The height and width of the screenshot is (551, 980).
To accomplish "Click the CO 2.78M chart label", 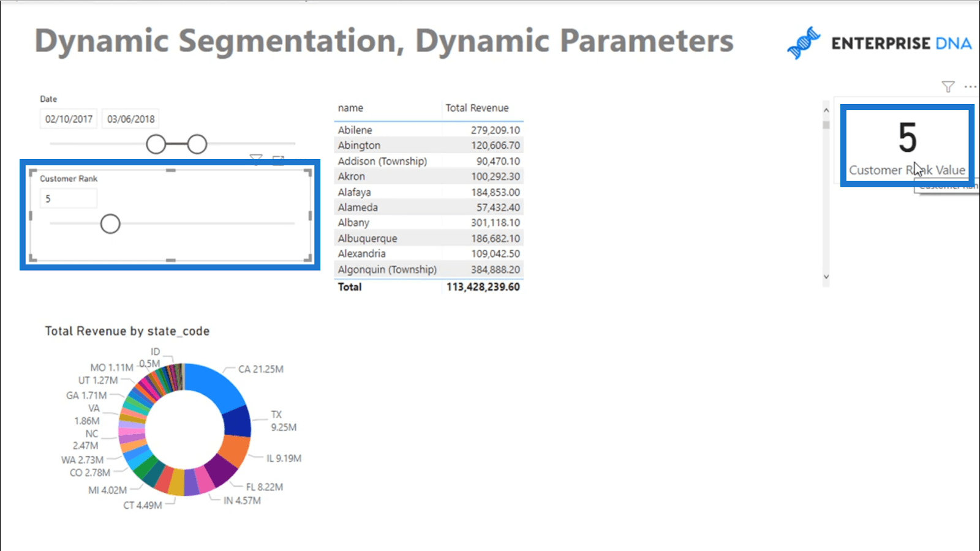I will [x=90, y=473].
